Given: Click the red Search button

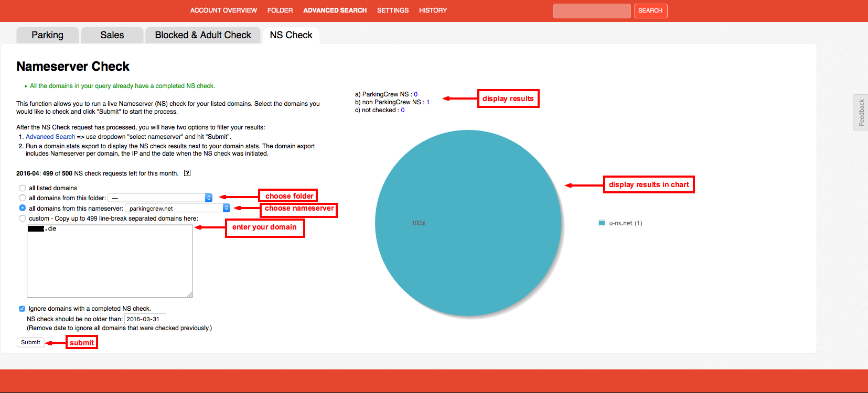Looking at the screenshot, I should coord(650,11).
